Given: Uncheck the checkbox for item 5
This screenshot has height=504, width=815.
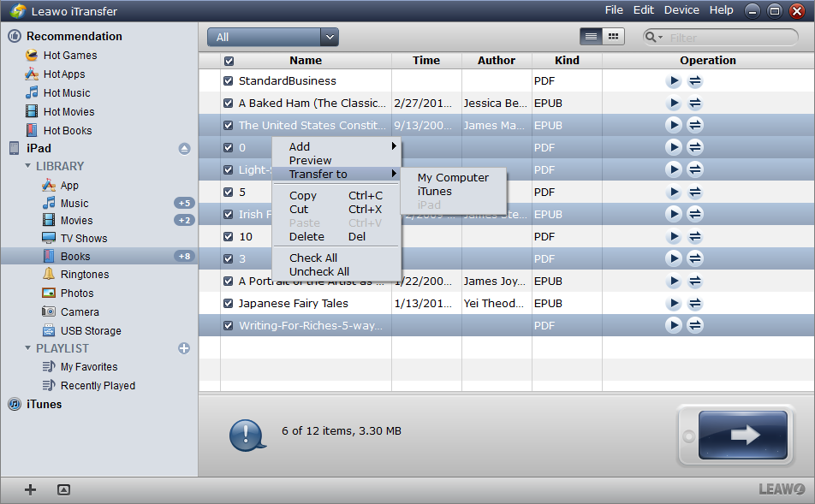Looking at the screenshot, I should pyautogui.click(x=229, y=192).
